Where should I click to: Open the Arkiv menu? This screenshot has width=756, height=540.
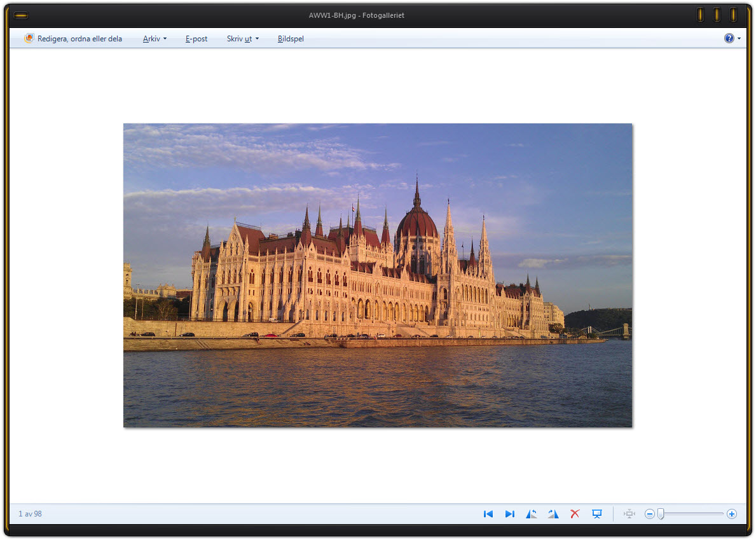155,39
